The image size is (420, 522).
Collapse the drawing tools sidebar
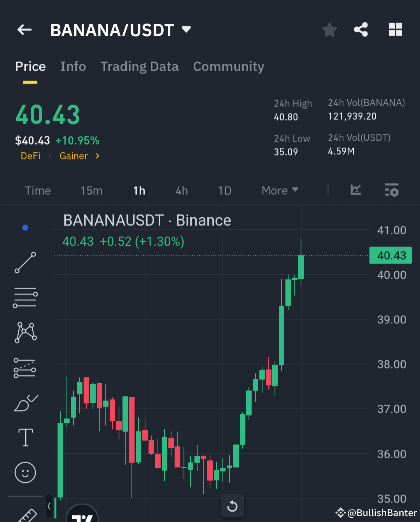[49, 506]
